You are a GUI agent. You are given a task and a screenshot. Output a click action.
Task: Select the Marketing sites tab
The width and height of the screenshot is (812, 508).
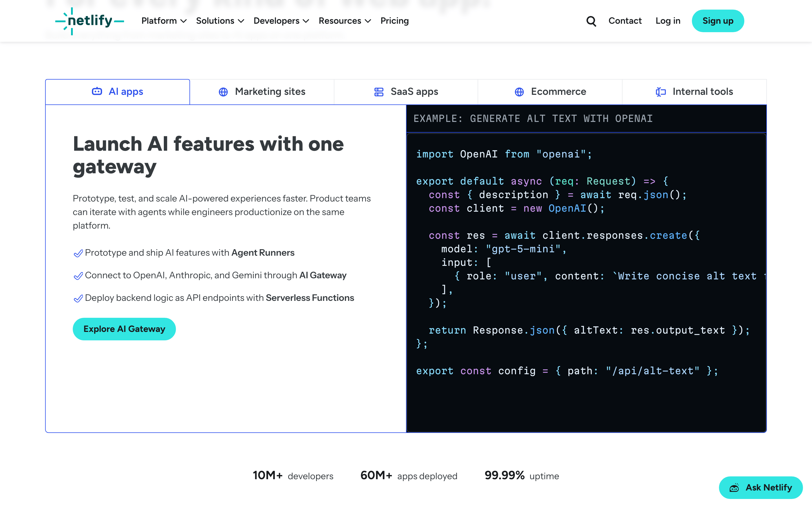coord(262,92)
